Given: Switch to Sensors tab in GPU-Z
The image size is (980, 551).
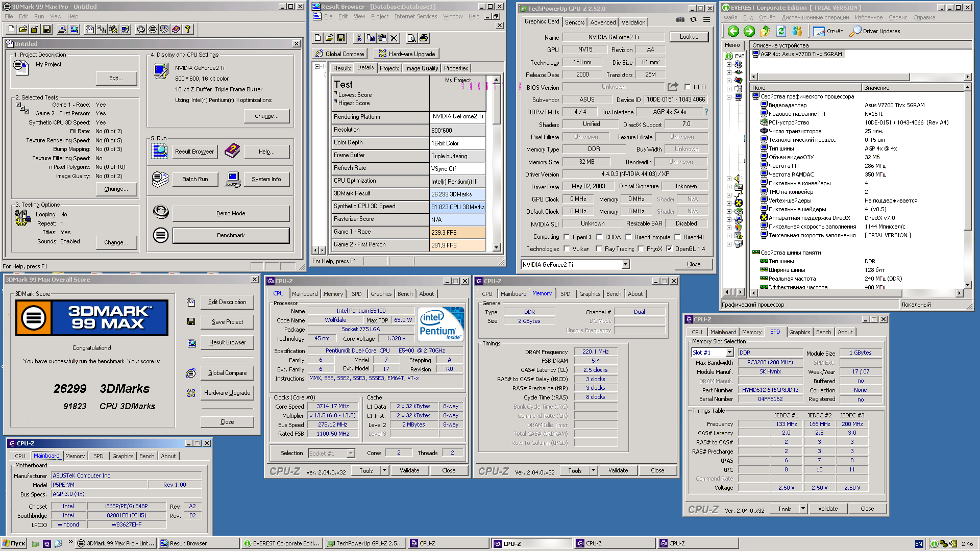Looking at the screenshot, I should pos(575,22).
